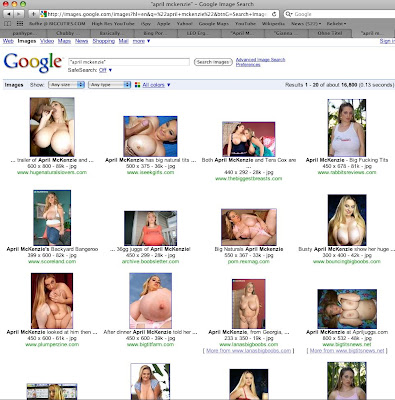Expand the All colors filter menu
The image size is (395, 400).
coord(156,85)
